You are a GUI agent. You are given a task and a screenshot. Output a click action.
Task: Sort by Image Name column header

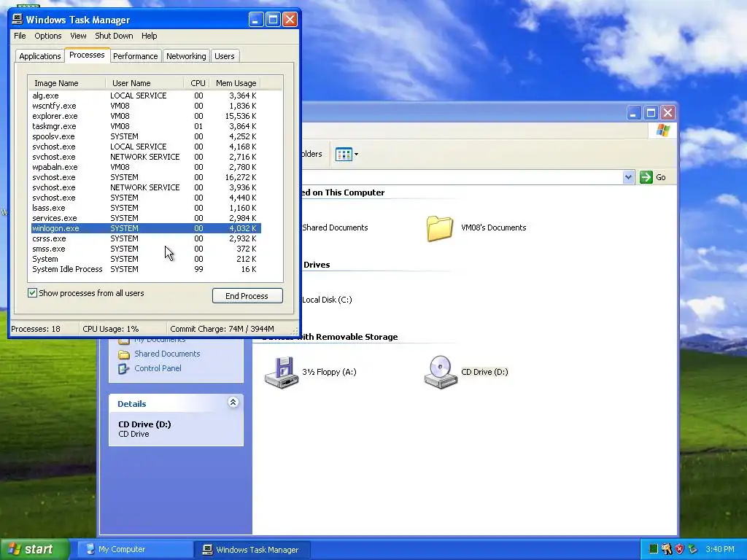point(66,83)
